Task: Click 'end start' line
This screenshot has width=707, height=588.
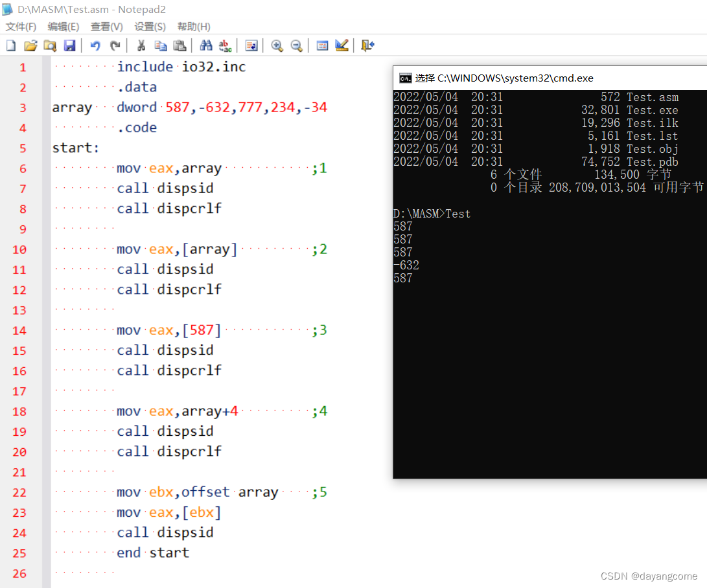Action: (154, 553)
